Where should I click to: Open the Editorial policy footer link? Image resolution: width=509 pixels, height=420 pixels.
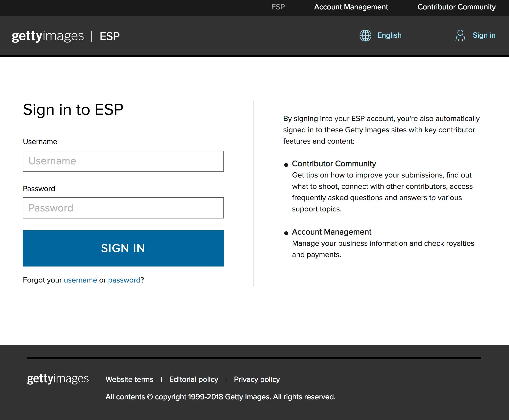(193, 379)
